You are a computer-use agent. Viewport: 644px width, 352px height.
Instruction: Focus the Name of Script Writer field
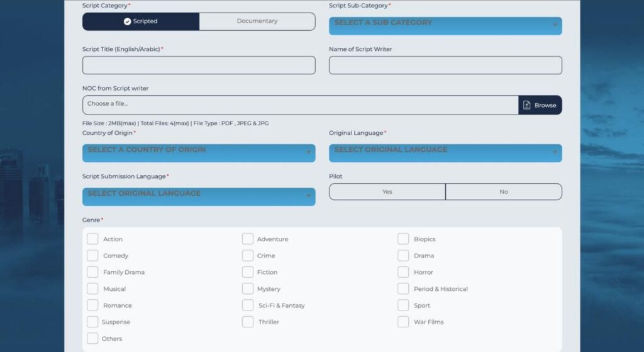click(445, 65)
